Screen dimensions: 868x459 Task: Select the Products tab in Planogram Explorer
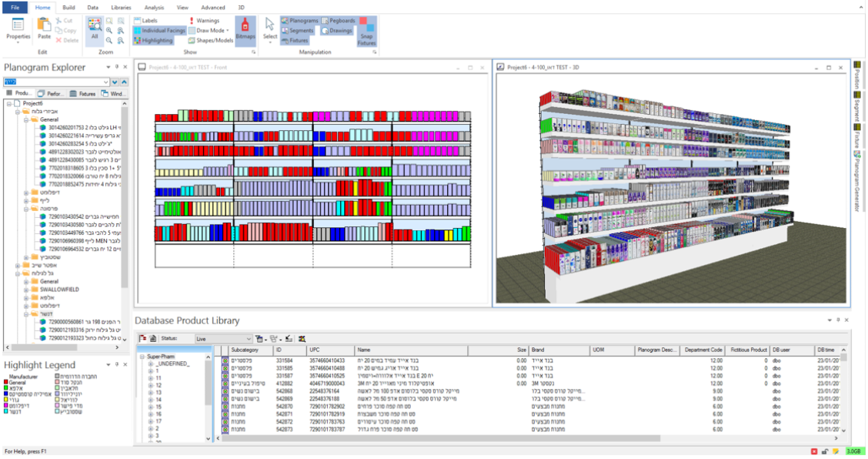(19, 94)
